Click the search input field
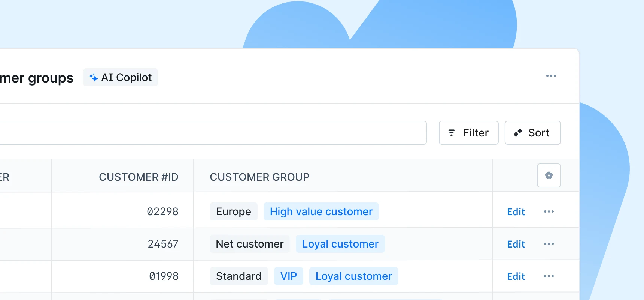This screenshot has height=300, width=644. point(210,133)
